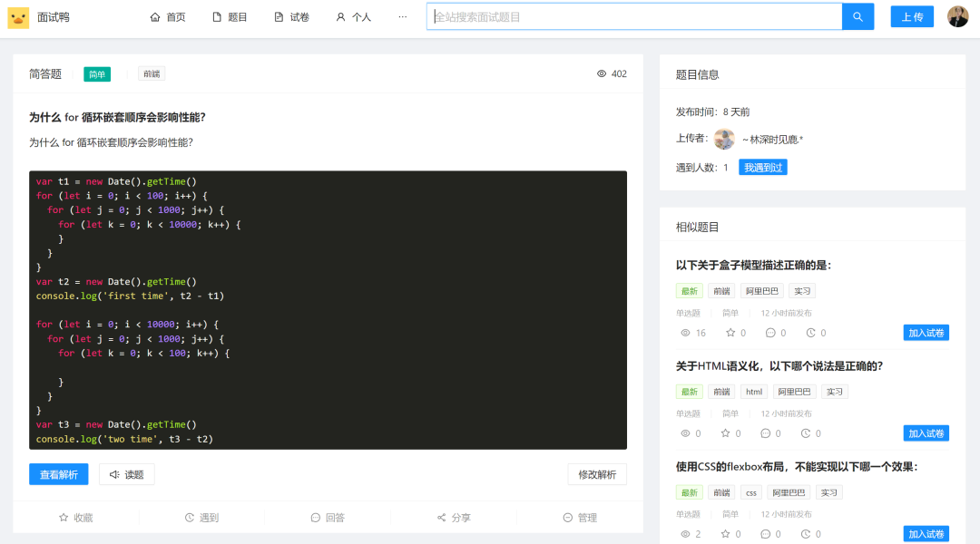Click the blue search magnifier button
This screenshot has height=544, width=980.
tap(857, 17)
